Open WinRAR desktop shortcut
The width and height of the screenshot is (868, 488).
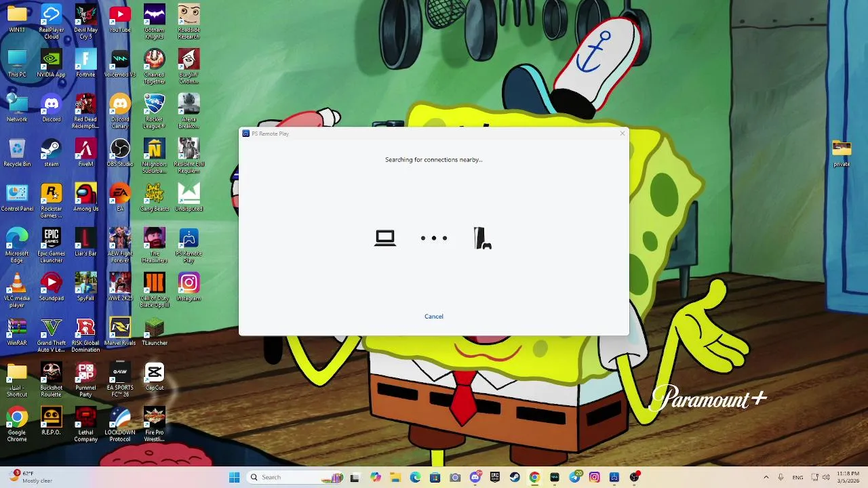pos(17,333)
